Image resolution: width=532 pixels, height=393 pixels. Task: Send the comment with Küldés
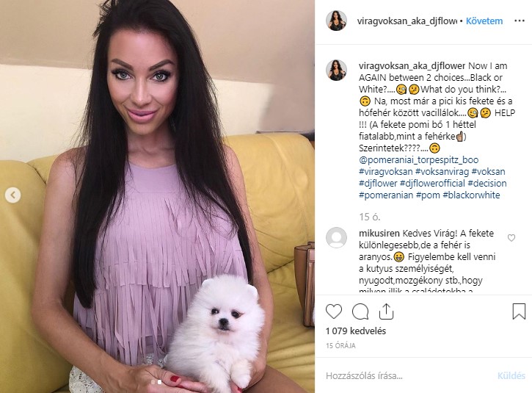click(x=511, y=375)
